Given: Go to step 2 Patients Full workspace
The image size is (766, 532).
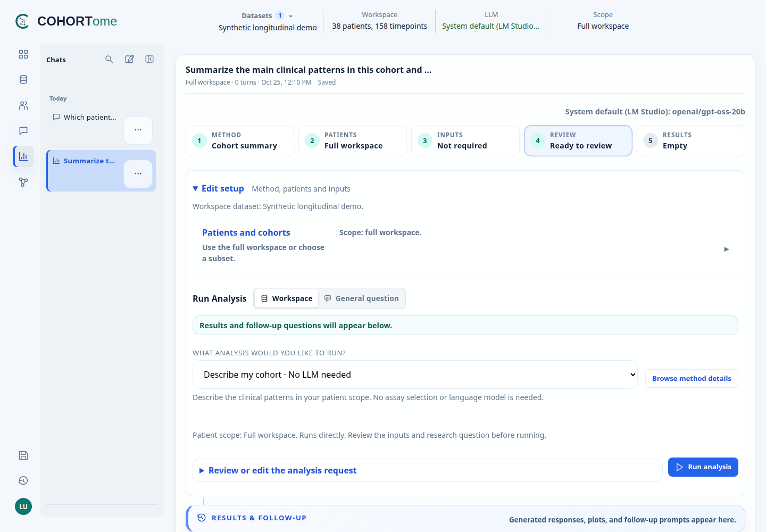Looking at the screenshot, I should (x=353, y=141).
